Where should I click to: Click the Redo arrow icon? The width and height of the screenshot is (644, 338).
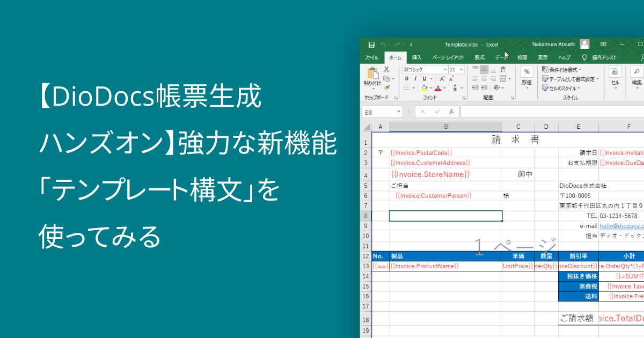coord(398,45)
